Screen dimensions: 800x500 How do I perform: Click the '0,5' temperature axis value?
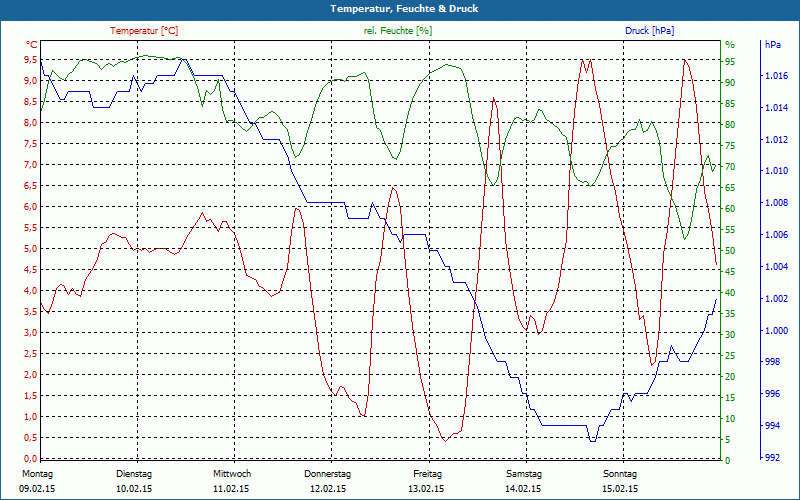click(x=31, y=438)
